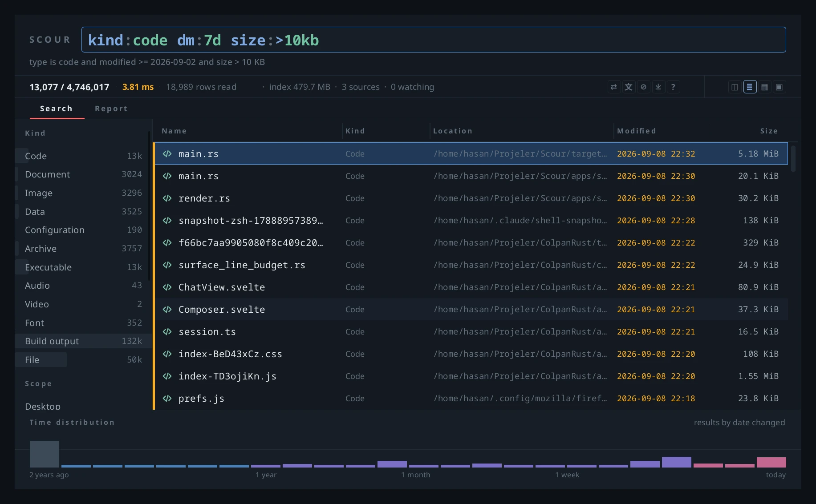Screen dimensions: 816x504
Task: Filter by Image kind
Action: click(x=83, y=193)
